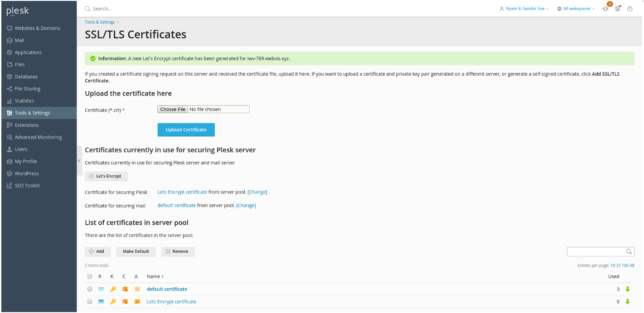Toggle the select-all checkbox in the list header

(90, 276)
